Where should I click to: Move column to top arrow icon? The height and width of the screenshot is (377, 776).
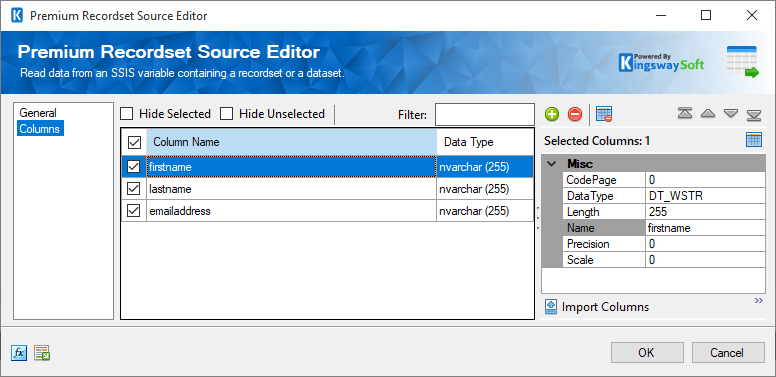click(x=685, y=113)
